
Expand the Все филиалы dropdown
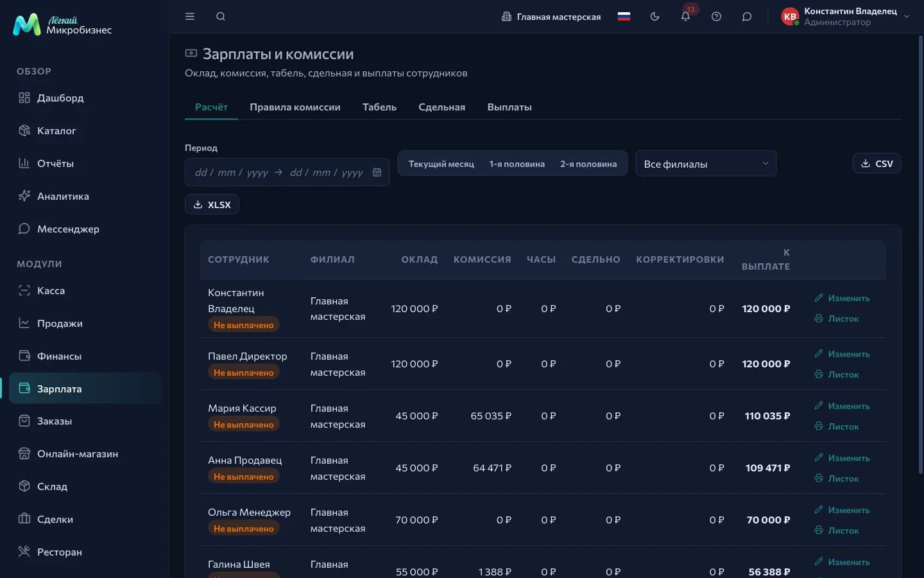706,164
